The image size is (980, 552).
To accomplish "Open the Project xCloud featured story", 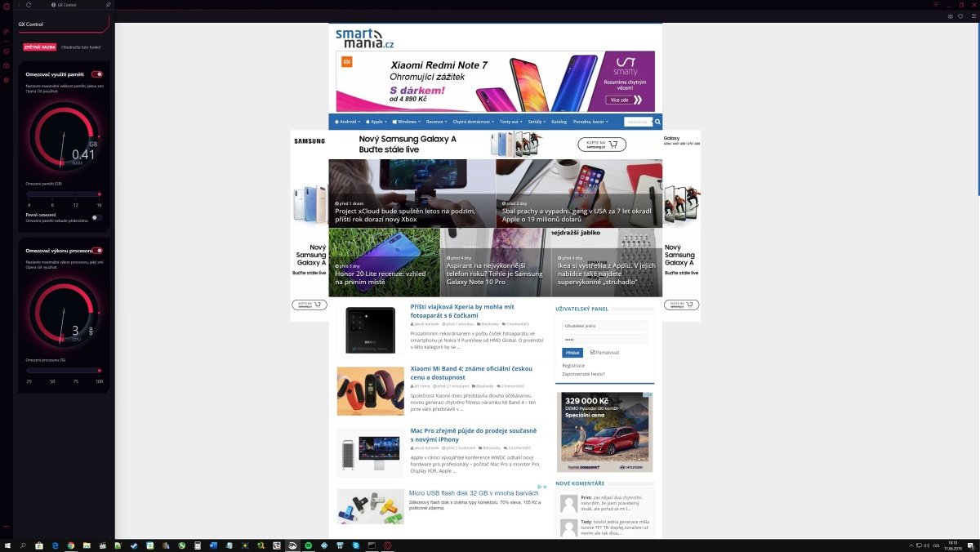I will [x=412, y=193].
